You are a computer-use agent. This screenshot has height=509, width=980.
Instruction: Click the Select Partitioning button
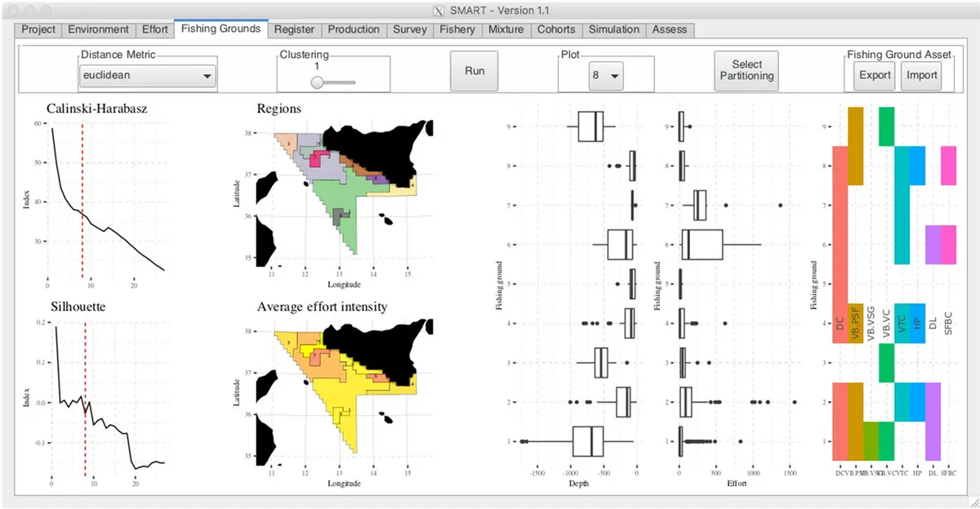[746, 71]
